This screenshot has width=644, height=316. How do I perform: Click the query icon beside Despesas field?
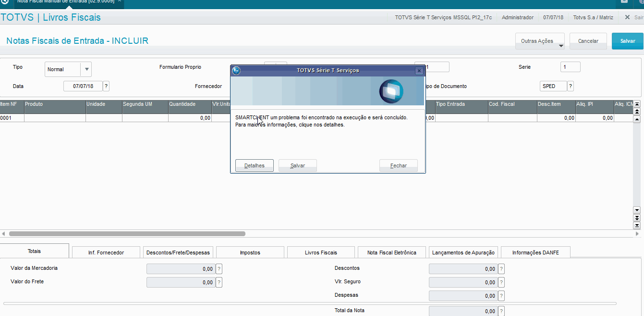tap(501, 296)
